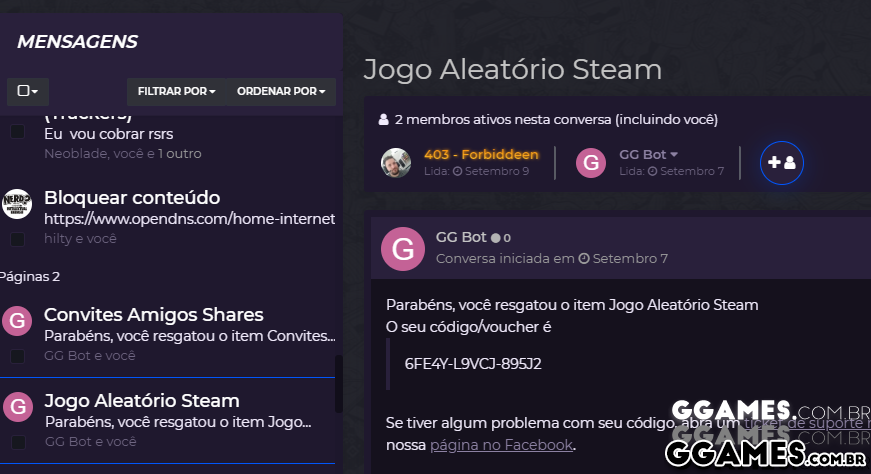
Task: Follow the página no Facebook link
Action: tap(501, 445)
